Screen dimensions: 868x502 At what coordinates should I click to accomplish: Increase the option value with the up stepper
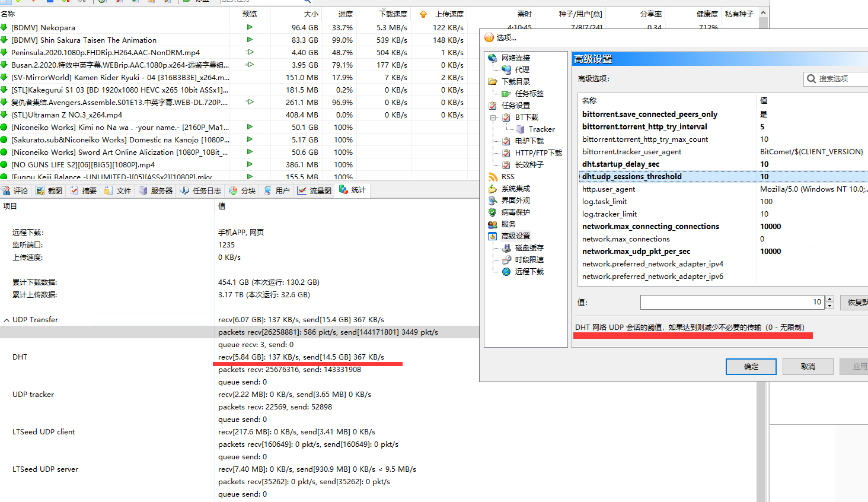[829, 299]
